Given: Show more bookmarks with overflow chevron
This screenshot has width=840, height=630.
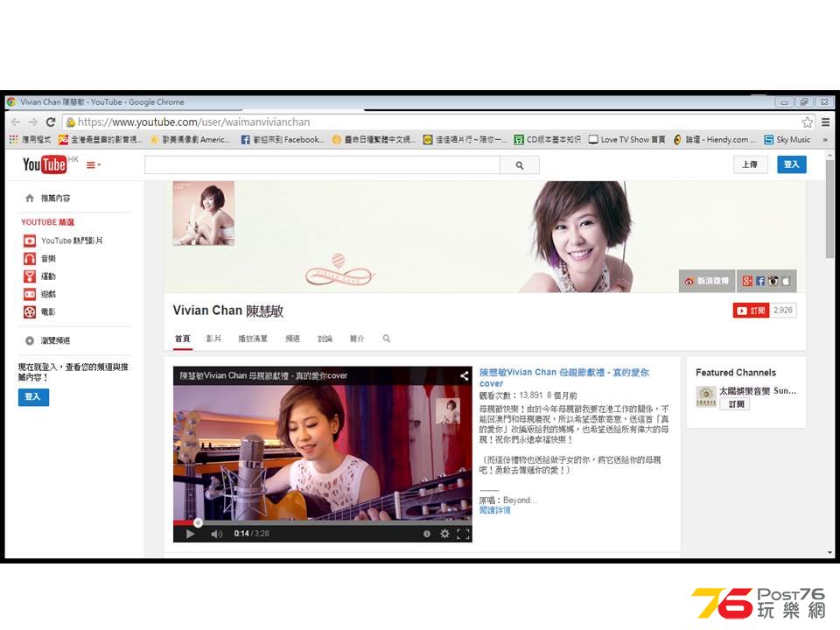Looking at the screenshot, I should 825,139.
